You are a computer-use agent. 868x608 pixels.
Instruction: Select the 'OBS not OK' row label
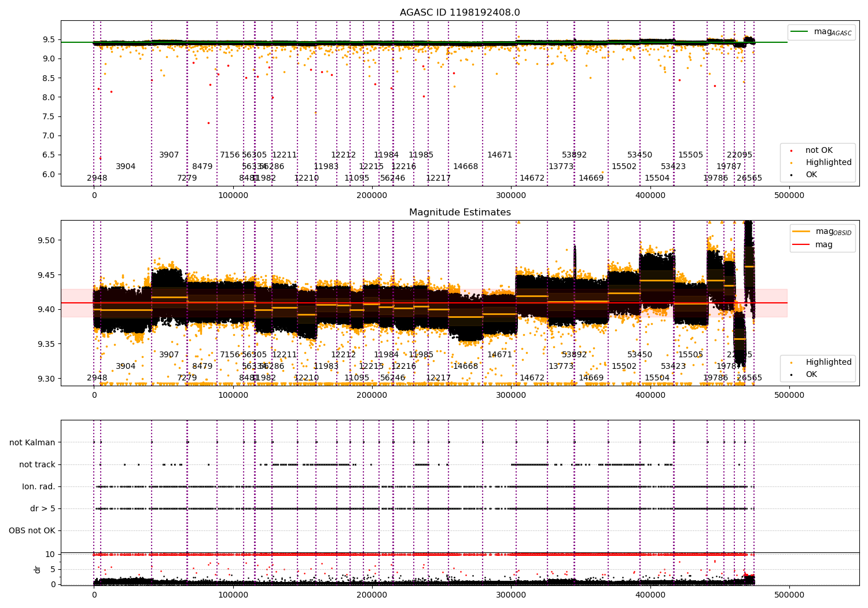tap(32, 530)
